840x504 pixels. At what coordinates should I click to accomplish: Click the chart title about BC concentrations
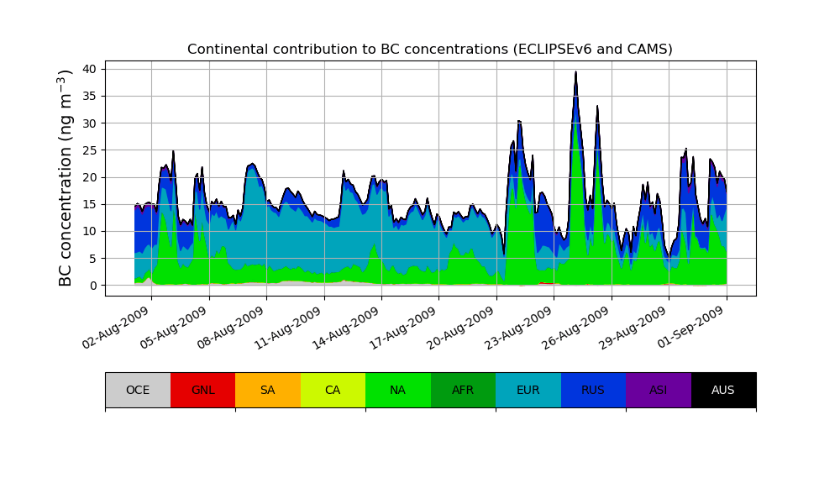(429, 50)
